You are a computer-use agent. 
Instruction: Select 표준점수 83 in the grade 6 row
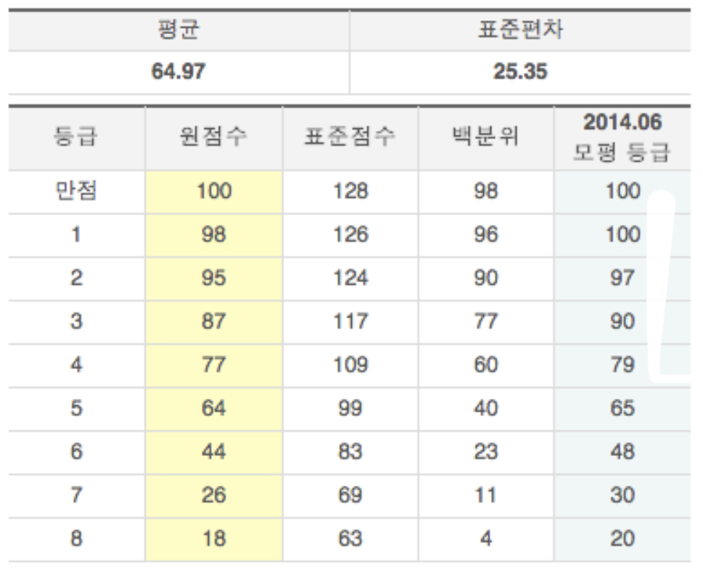[350, 452]
